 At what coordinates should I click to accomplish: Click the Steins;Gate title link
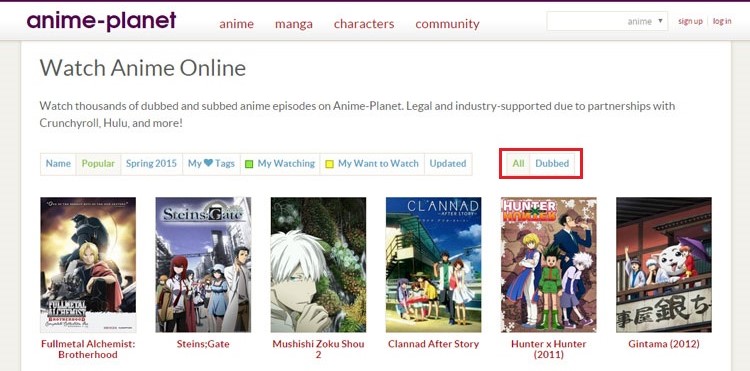(203, 344)
